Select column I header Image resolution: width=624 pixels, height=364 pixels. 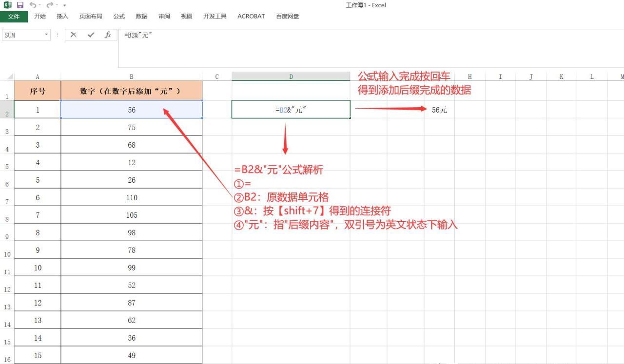[x=500, y=77]
